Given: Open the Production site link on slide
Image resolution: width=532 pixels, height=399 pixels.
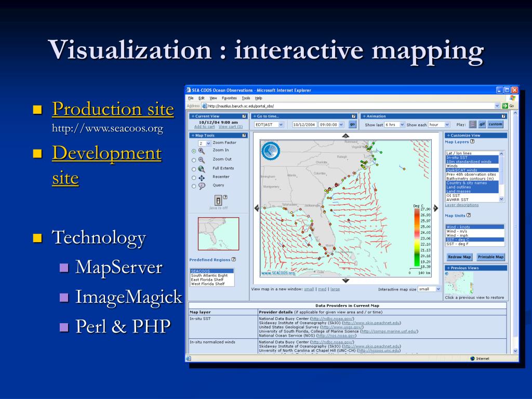Looking at the screenshot, I should pos(113,109).
